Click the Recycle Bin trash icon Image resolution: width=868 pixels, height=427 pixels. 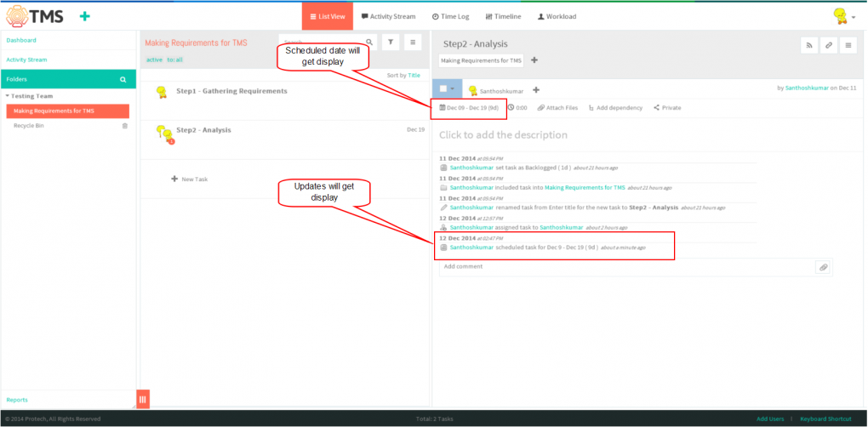click(124, 126)
